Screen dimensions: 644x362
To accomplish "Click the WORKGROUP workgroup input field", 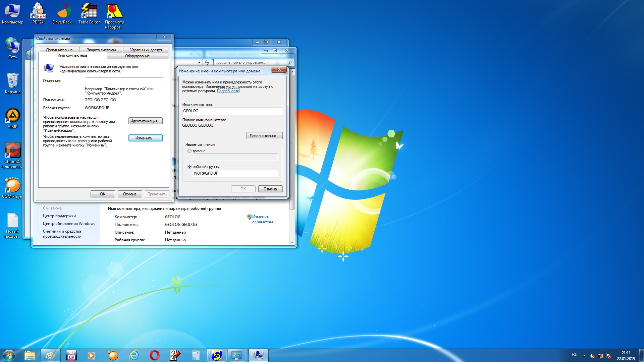I will tap(235, 173).
